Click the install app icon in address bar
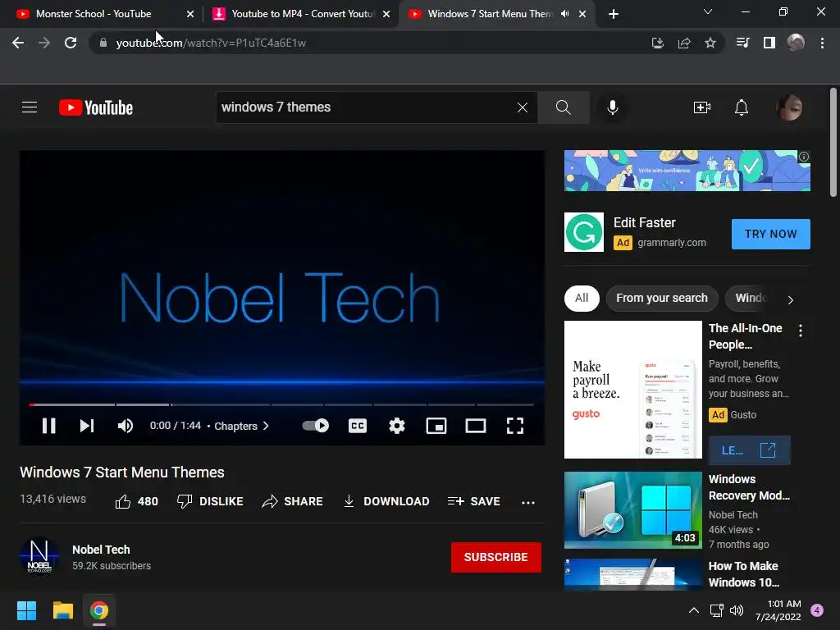The image size is (840, 630). [657, 43]
